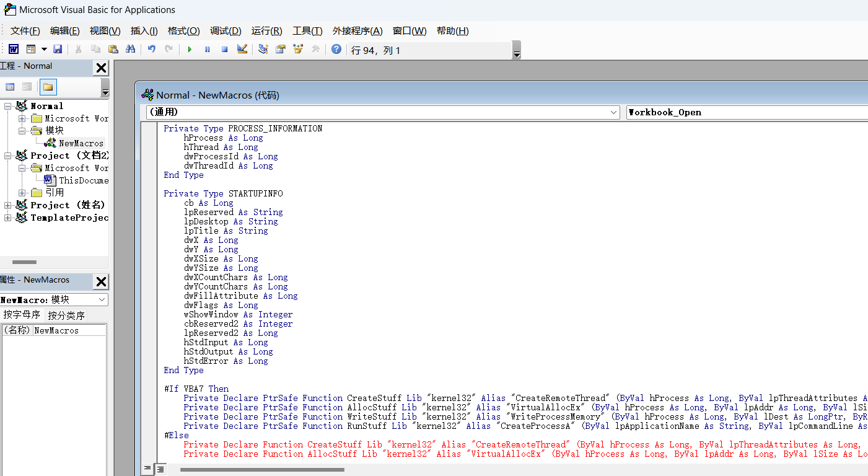Open the Toolbox icon
The width and height of the screenshot is (868, 476).
pyautogui.click(x=315, y=49)
